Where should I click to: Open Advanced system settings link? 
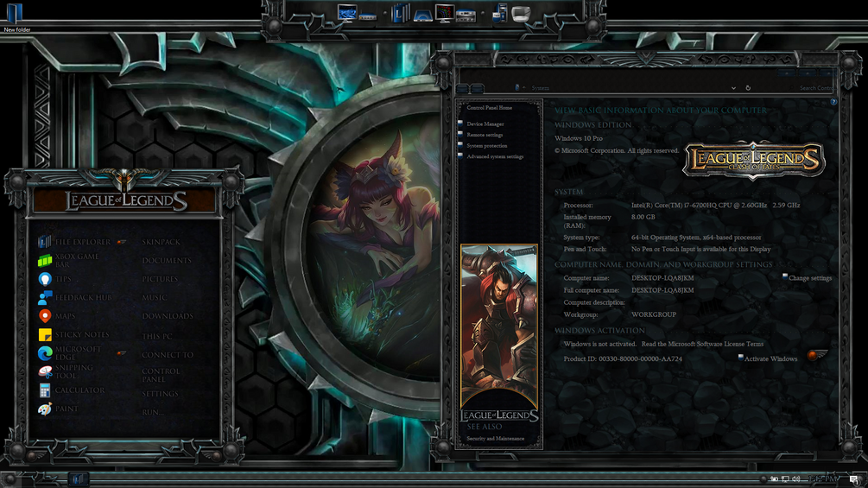click(x=495, y=156)
